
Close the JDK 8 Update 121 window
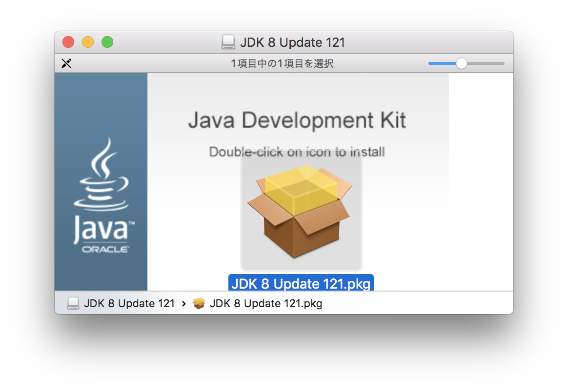pos(68,42)
